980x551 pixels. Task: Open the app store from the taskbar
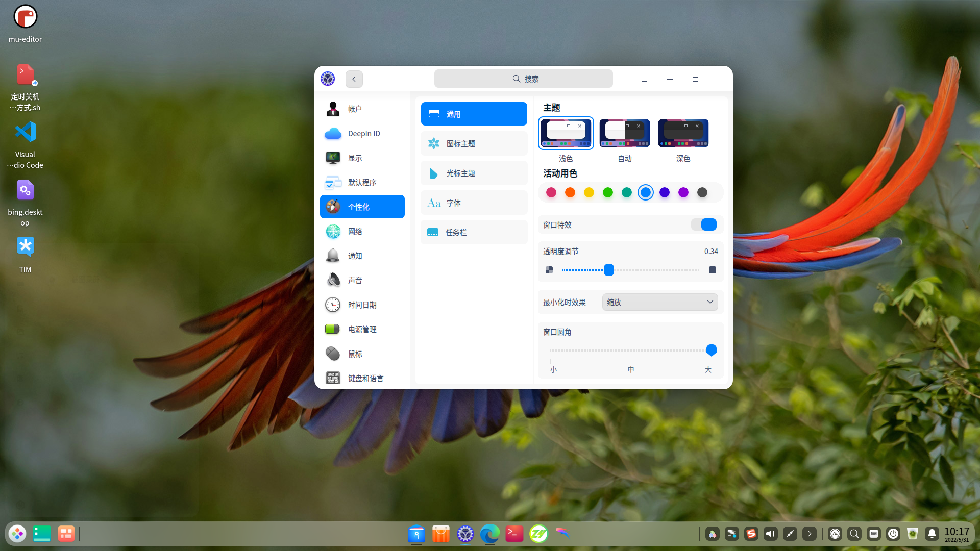[x=440, y=534]
